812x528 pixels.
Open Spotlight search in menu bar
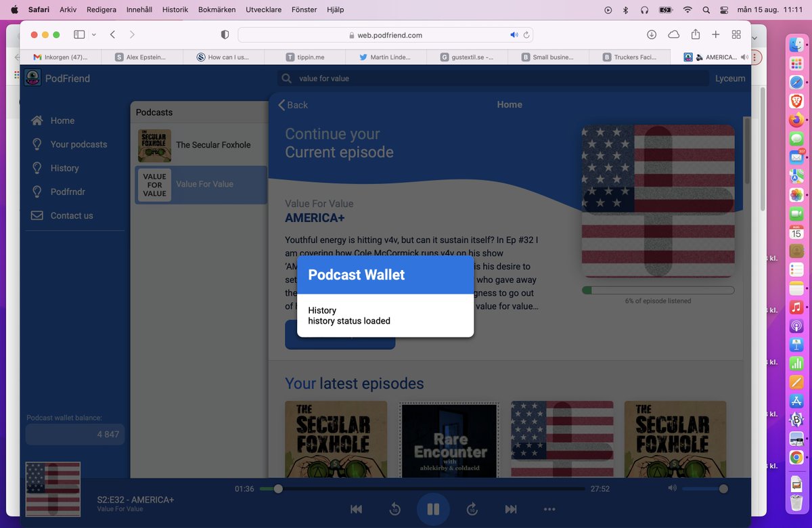click(x=706, y=9)
